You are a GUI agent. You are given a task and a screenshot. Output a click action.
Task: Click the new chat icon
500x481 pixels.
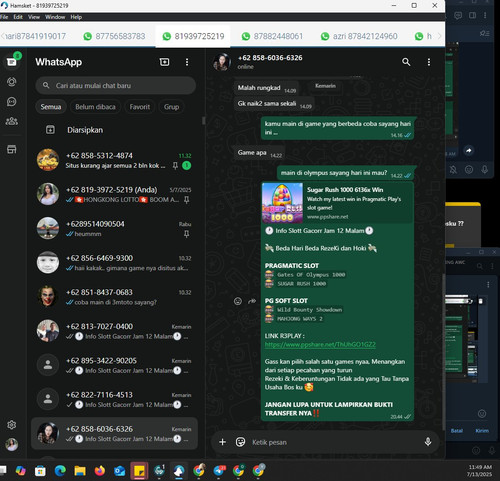coord(164,62)
